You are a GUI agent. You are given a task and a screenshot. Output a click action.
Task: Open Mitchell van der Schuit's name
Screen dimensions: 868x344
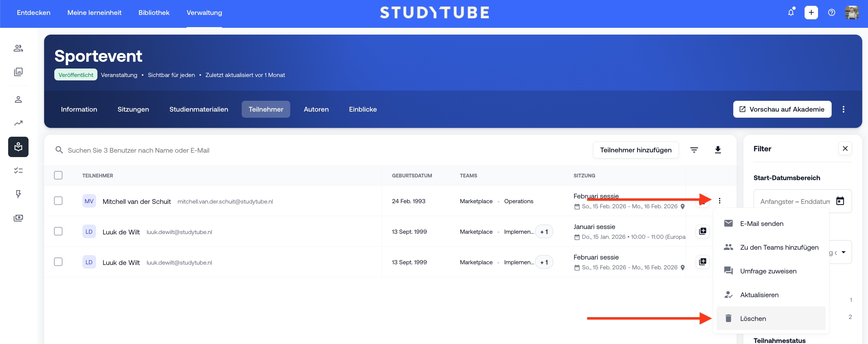[x=137, y=202]
